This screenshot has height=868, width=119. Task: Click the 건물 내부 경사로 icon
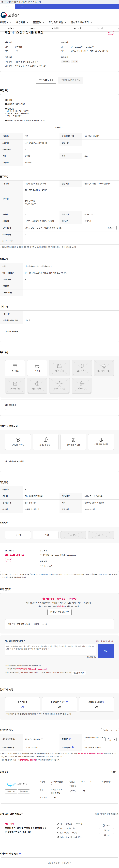101,442
